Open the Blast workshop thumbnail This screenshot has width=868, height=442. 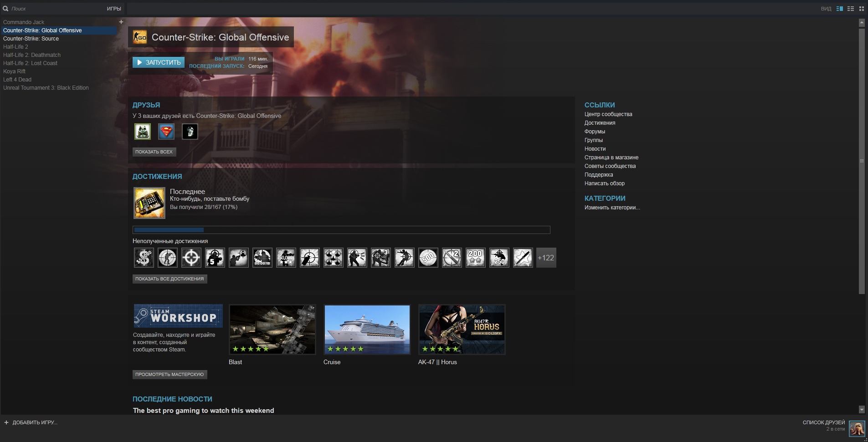pyautogui.click(x=272, y=330)
